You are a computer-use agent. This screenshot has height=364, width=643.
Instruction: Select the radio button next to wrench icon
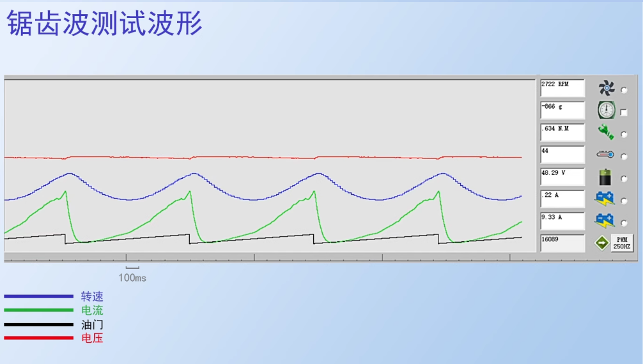coord(624,134)
